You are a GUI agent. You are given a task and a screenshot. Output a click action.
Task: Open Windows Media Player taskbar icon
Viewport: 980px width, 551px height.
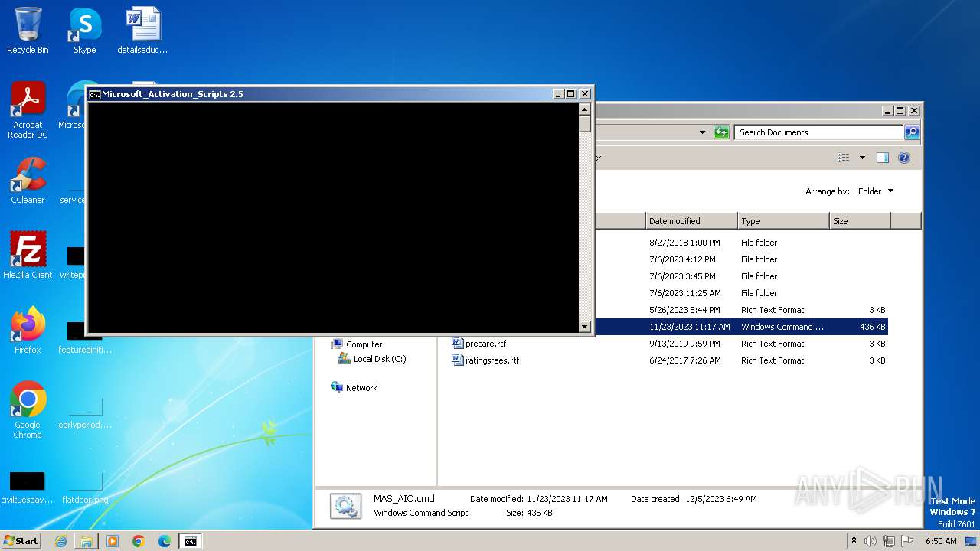coord(113,541)
